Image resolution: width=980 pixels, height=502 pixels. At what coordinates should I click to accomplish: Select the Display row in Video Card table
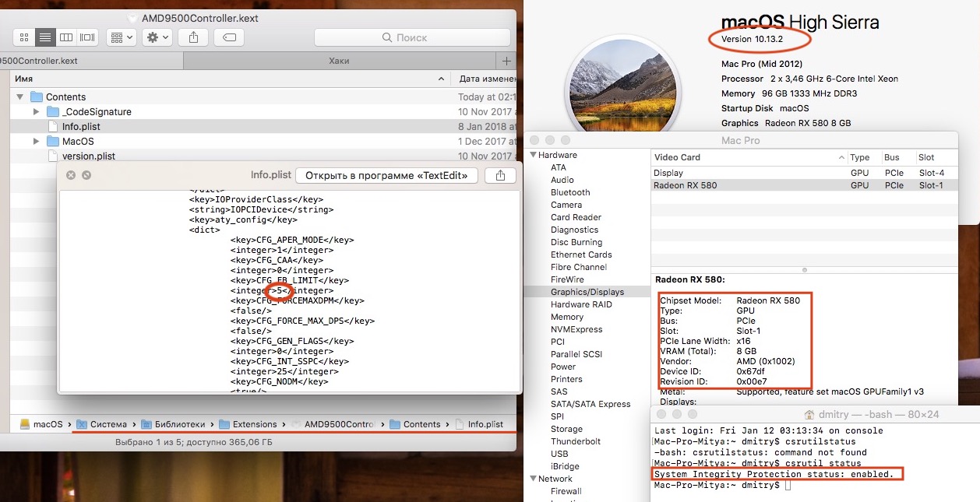point(805,173)
